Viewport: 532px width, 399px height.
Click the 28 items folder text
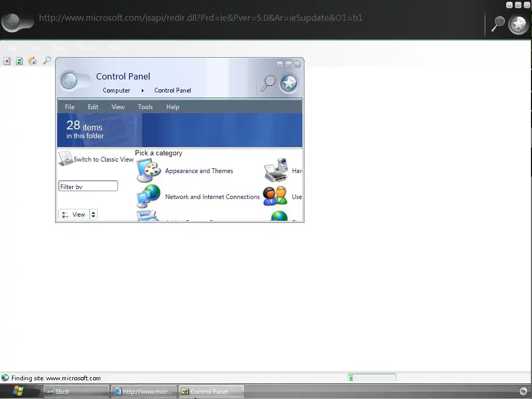pos(85,129)
